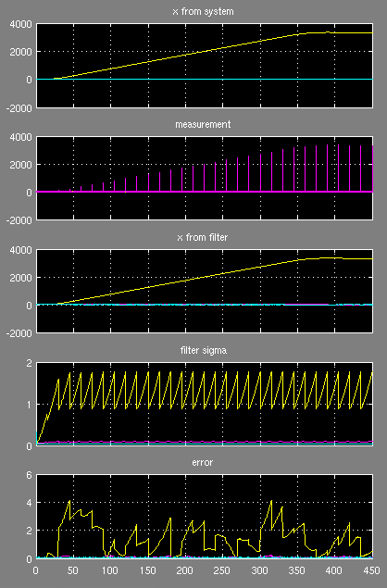387x588 pixels.
Task: Select the 'error' plot area
Action: (x=205, y=517)
